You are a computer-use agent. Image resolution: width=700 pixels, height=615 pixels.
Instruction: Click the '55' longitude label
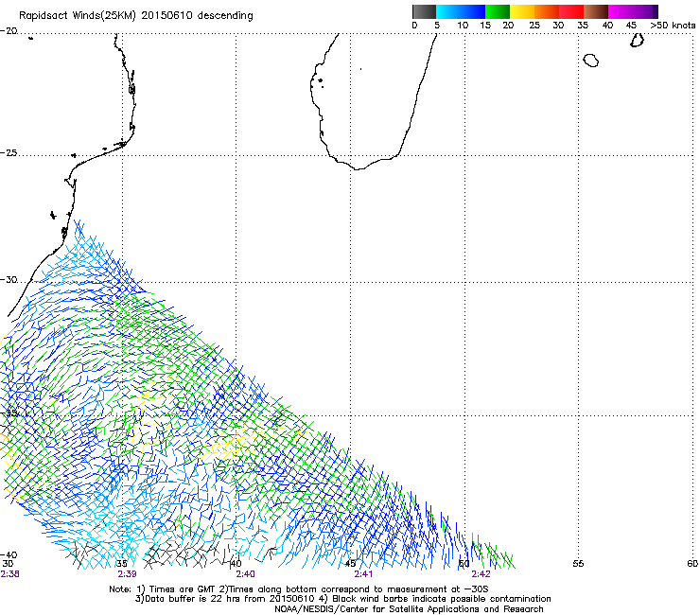(x=578, y=564)
